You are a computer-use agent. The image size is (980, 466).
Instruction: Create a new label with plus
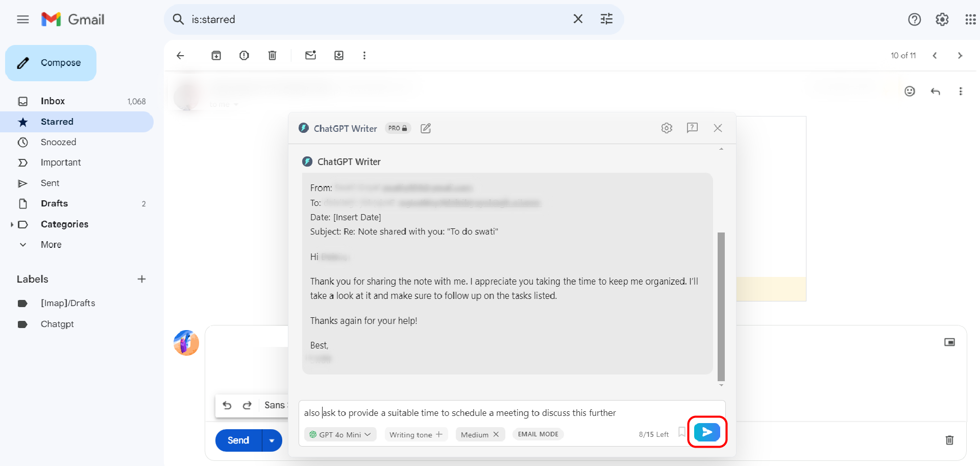point(141,279)
